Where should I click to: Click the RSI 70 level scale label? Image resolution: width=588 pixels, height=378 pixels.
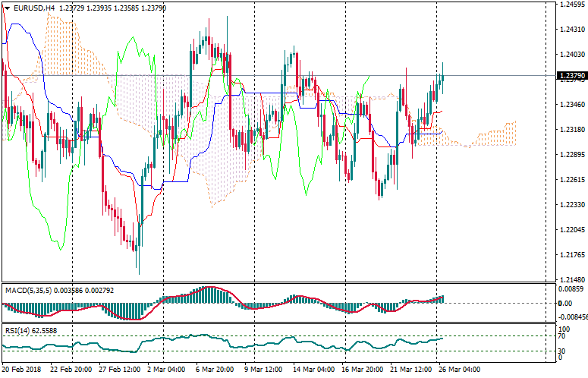[x=562, y=336]
